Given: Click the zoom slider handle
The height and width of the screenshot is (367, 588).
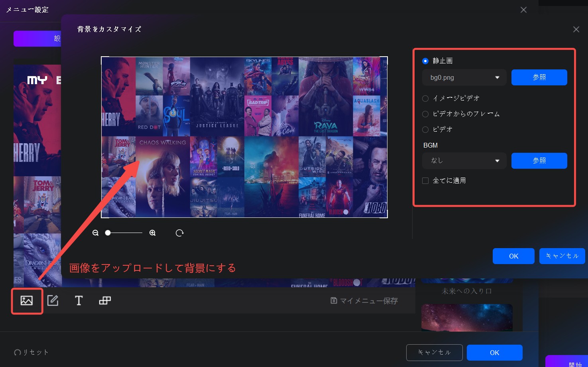Looking at the screenshot, I should click(x=108, y=233).
